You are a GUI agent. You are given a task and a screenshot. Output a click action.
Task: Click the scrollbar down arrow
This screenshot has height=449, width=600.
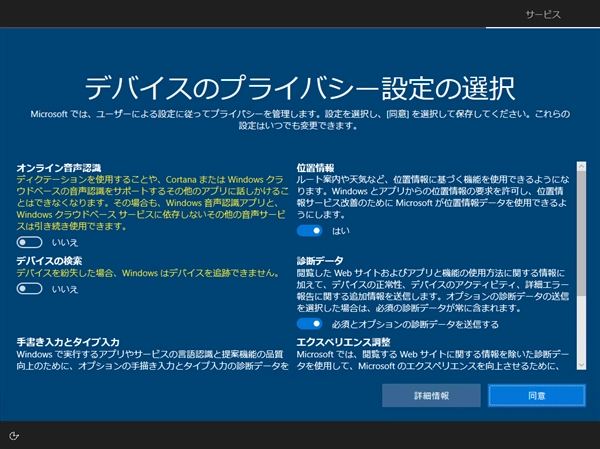(x=582, y=365)
